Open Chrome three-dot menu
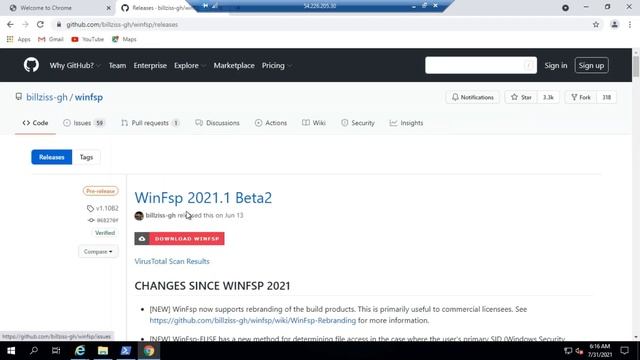This screenshot has width=640, height=360. (x=630, y=24)
